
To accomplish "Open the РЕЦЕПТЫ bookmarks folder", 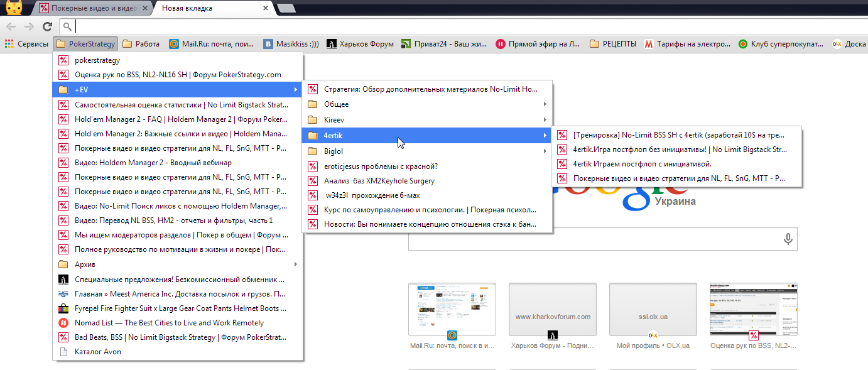I will pyautogui.click(x=613, y=44).
